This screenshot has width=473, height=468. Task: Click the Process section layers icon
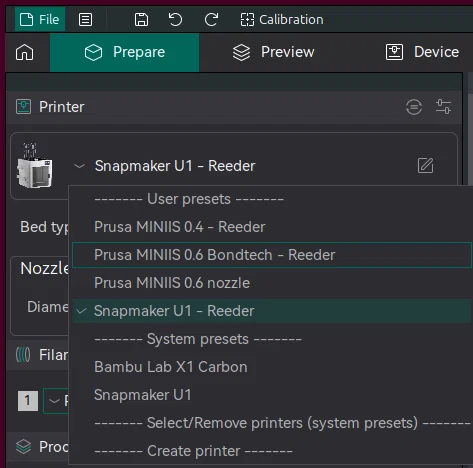[x=23, y=447]
